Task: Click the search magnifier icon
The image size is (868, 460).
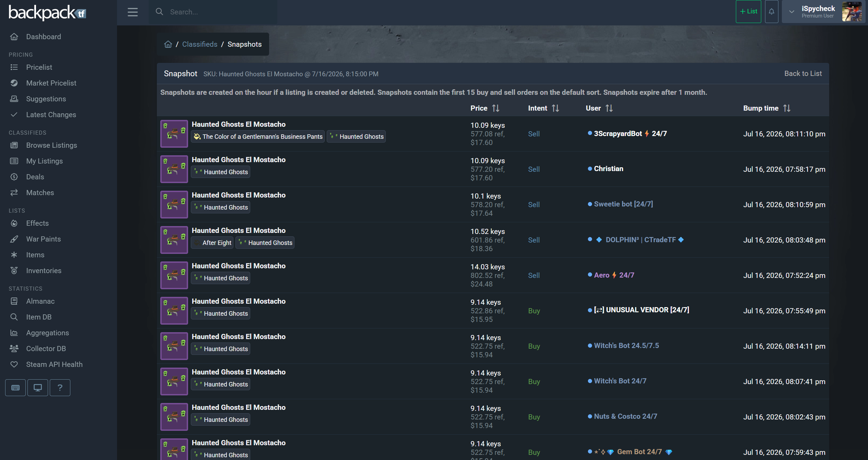Action: [159, 12]
